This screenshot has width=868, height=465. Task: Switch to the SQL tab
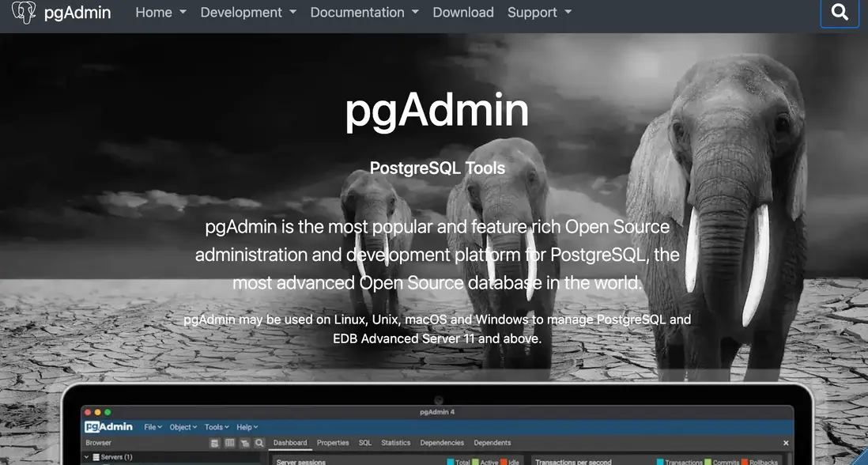[364, 443]
